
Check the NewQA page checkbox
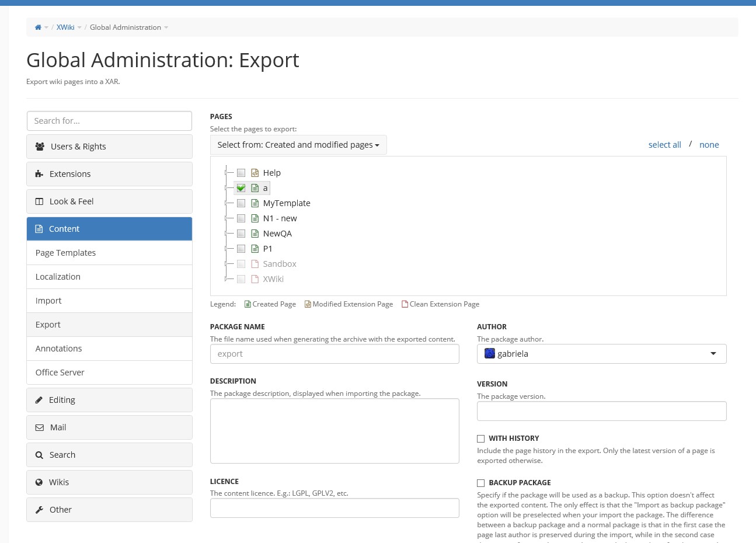241,234
